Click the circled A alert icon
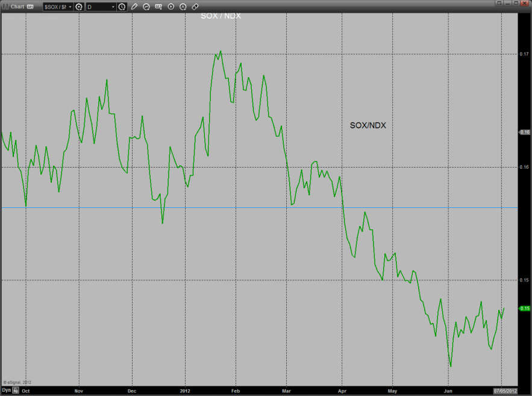 point(183,7)
